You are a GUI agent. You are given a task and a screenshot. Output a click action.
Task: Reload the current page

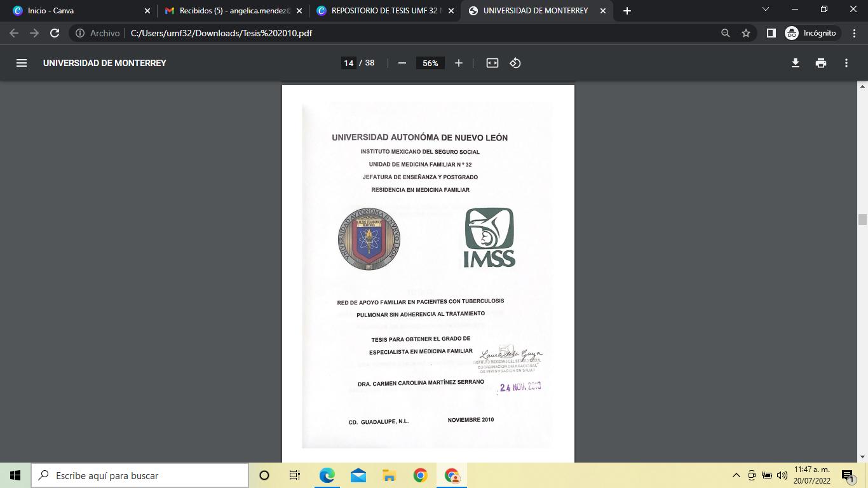click(55, 33)
